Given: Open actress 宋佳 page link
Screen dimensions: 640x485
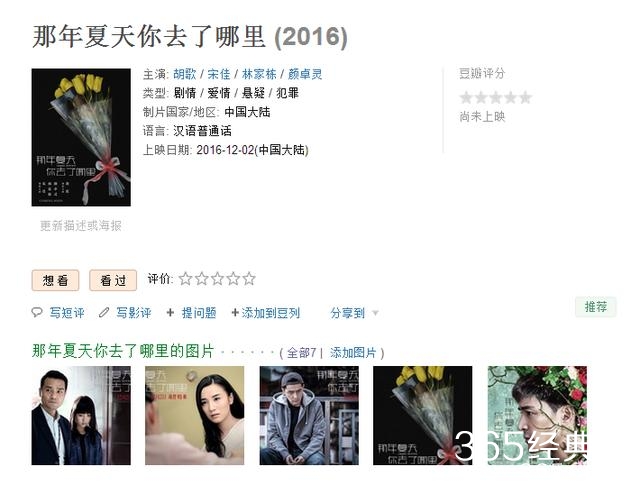Looking at the screenshot, I should click(219, 74).
